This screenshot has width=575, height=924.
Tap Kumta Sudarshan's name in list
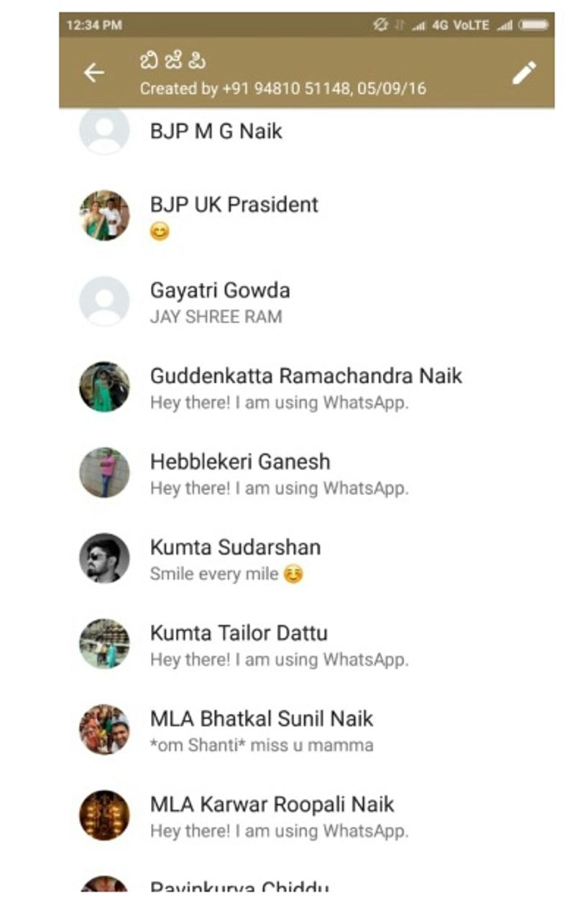click(235, 548)
